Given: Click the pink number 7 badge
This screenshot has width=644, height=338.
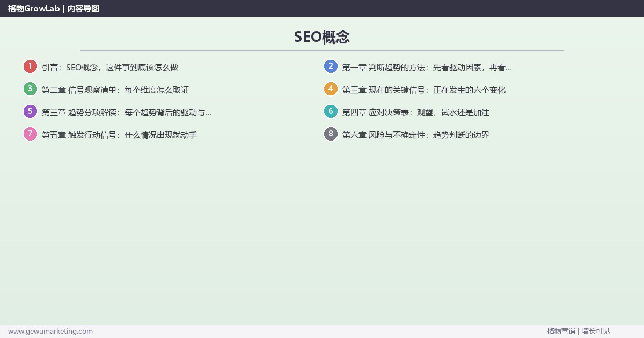Looking at the screenshot, I should coord(30,134).
